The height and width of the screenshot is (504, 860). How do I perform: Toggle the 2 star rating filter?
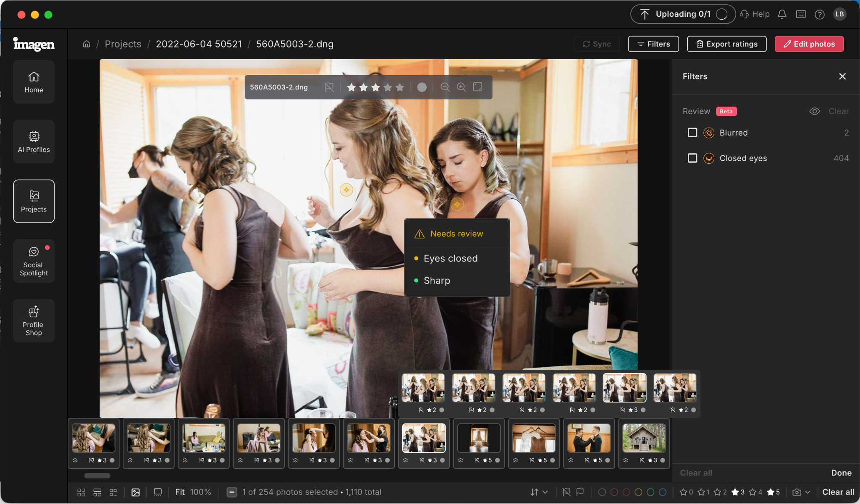(x=721, y=492)
